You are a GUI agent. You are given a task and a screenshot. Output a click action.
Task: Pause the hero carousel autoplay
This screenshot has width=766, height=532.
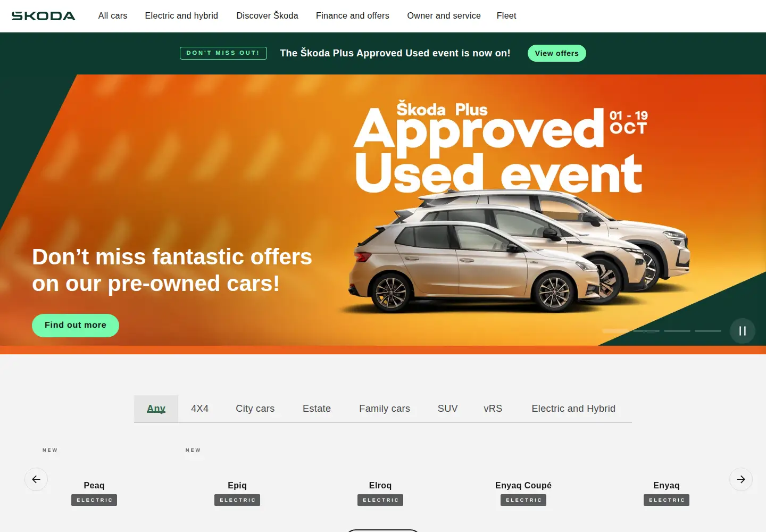[742, 331]
